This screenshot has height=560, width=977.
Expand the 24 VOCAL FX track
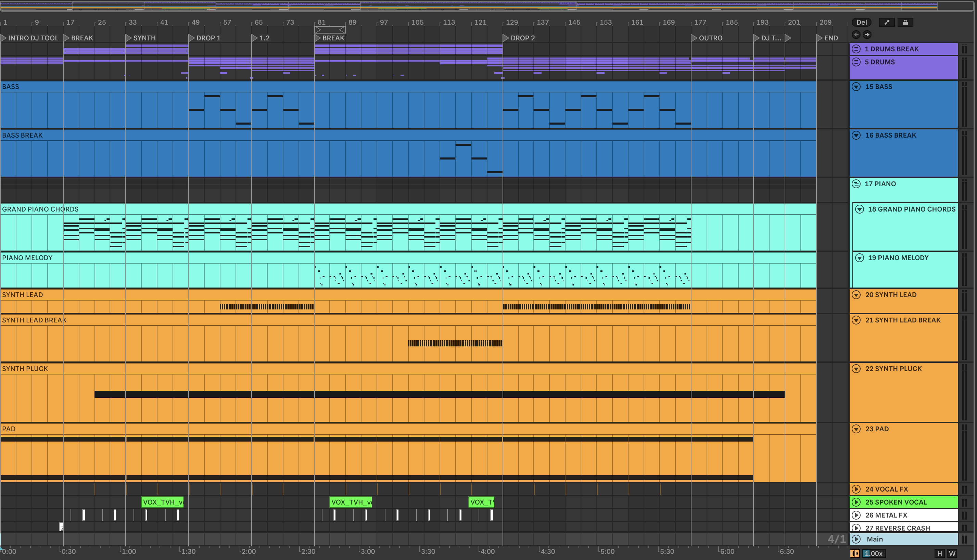click(x=856, y=489)
